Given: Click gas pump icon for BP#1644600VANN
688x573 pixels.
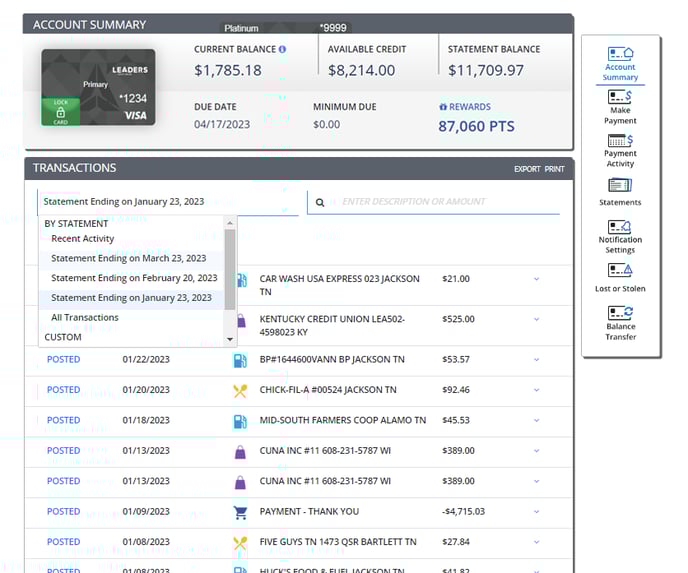Looking at the screenshot, I should 240,360.
